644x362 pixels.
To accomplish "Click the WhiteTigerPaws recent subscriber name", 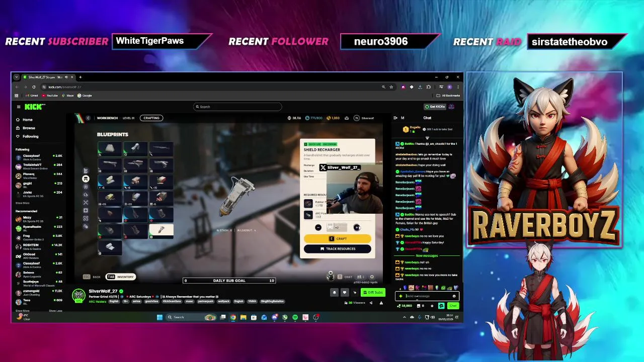I will (149, 41).
